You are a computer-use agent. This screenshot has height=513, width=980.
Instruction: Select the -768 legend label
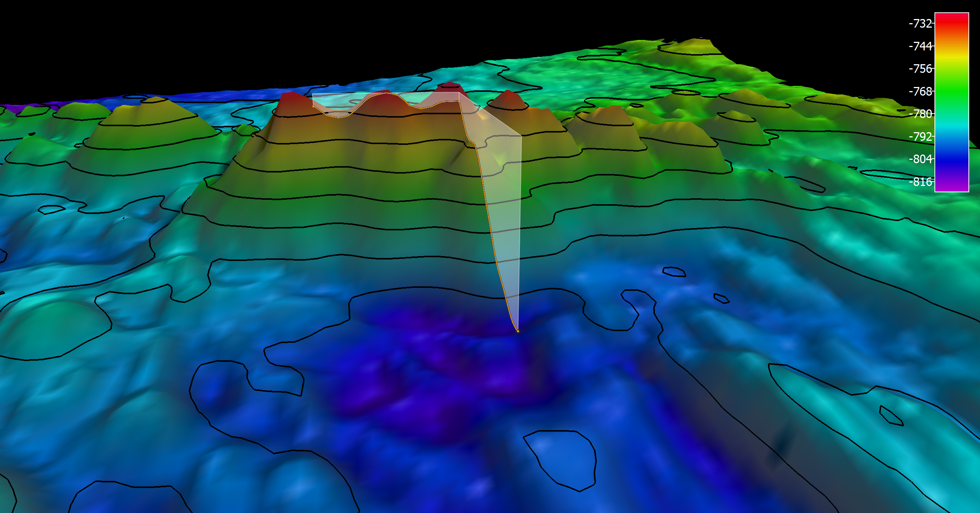coord(920,91)
